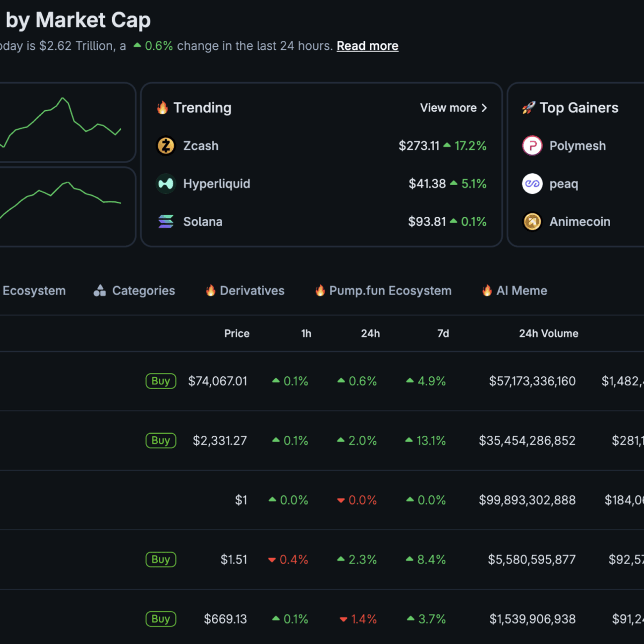Sort by 7d change column header
Screen dimensions: 644x644
tap(443, 333)
